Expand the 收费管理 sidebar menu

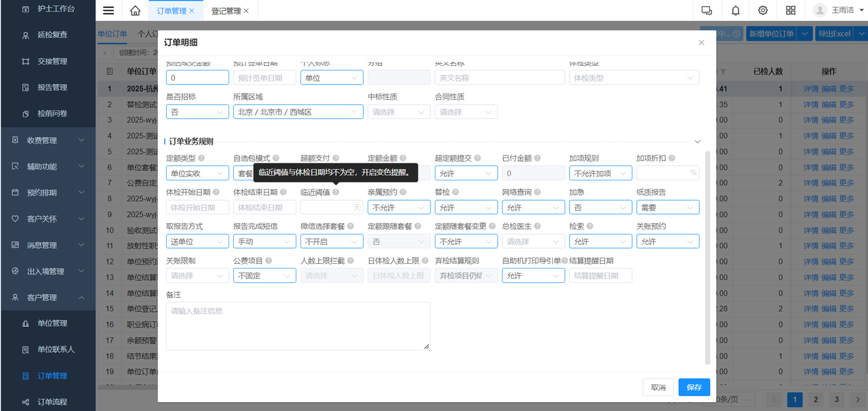47,140
